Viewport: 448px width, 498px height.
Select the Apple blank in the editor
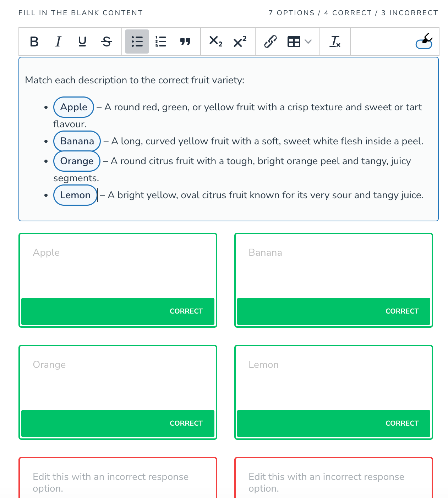(73, 107)
